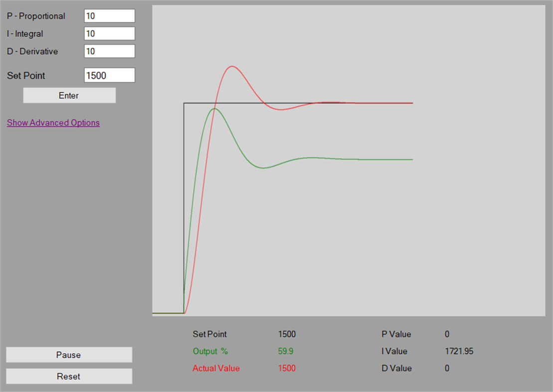The width and height of the screenshot is (553, 392).
Task: Click the P - Proportional label text
Action: click(x=36, y=15)
